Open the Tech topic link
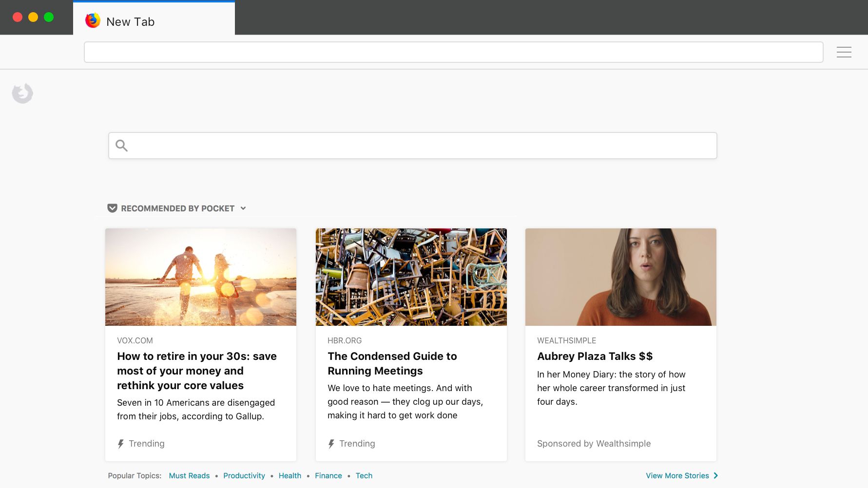868x488 pixels. [364, 476]
